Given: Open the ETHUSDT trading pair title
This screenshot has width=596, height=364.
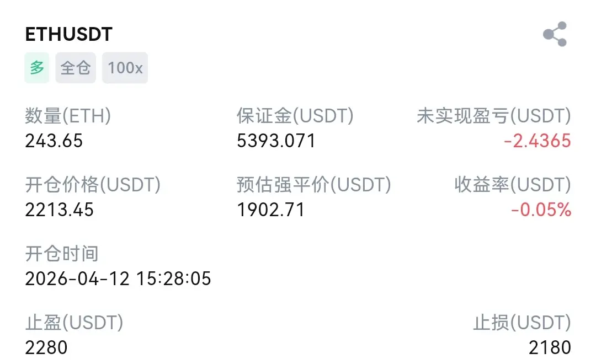Looking at the screenshot, I should 69,34.
